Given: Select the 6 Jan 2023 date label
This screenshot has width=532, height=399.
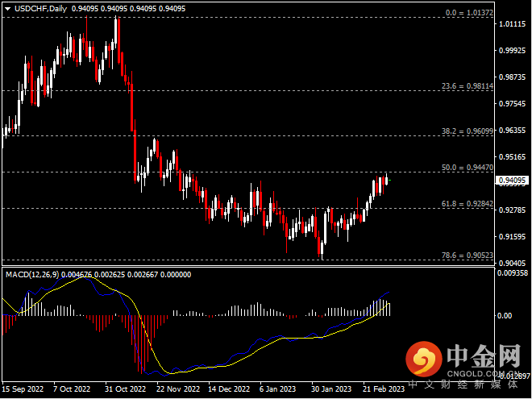Looking at the screenshot, I should point(279,389).
